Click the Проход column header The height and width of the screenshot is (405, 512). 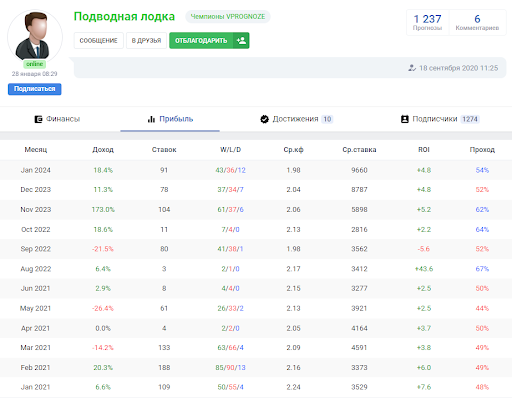click(482, 150)
